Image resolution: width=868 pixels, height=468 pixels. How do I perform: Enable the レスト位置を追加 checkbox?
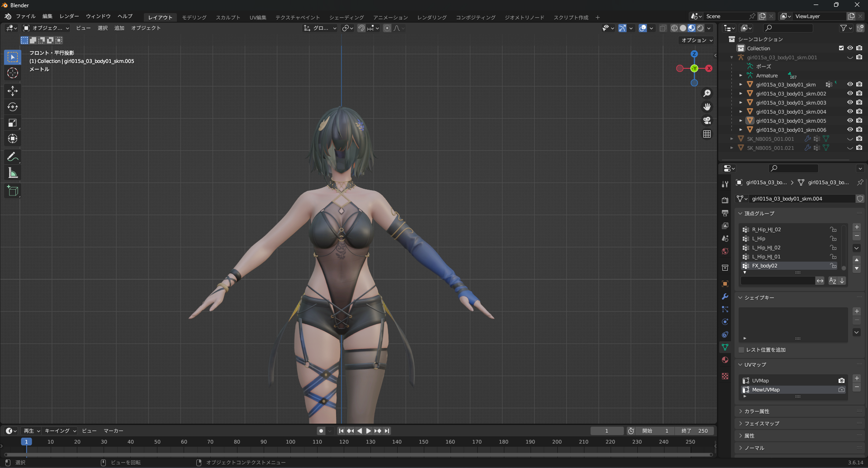pyautogui.click(x=741, y=350)
